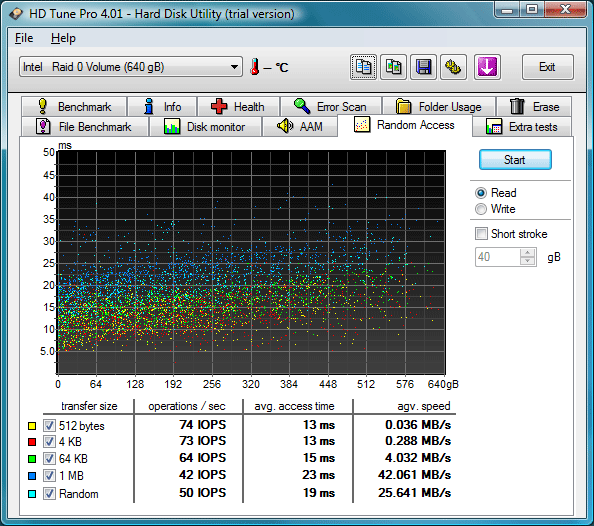Open the options gear icon in toolbar
This screenshot has height=526, width=594.
point(453,67)
